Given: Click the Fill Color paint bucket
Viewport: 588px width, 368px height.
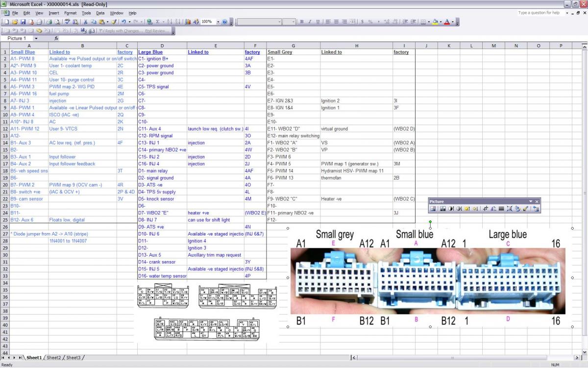Looking at the screenshot, I should tap(435, 22).
